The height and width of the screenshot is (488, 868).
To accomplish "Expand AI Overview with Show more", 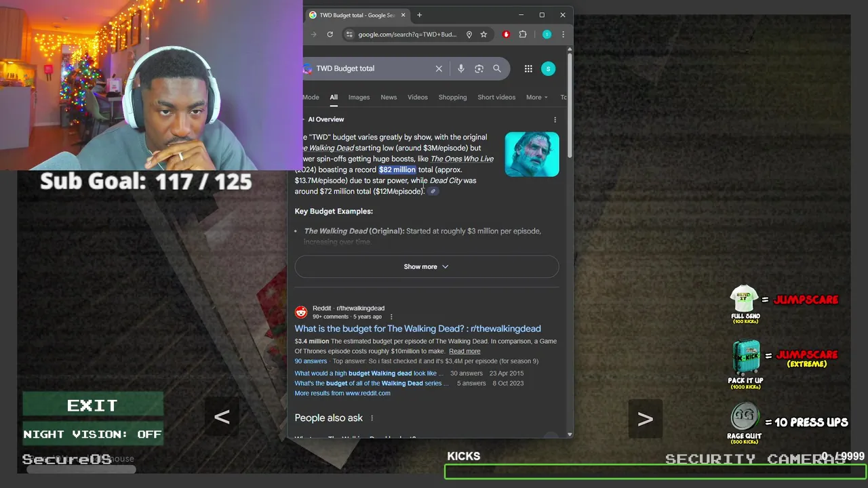I will pyautogui.click(x=427, y=266).
